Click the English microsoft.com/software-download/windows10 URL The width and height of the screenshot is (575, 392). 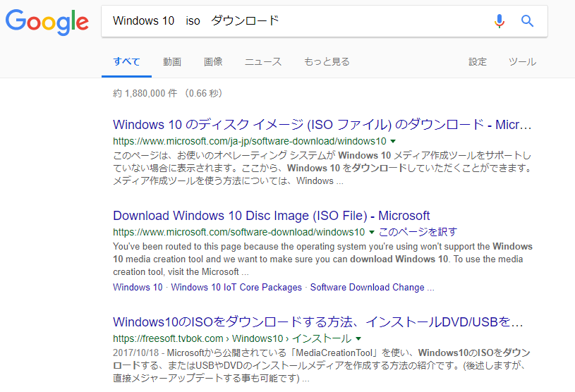click(x=238, y=232)
